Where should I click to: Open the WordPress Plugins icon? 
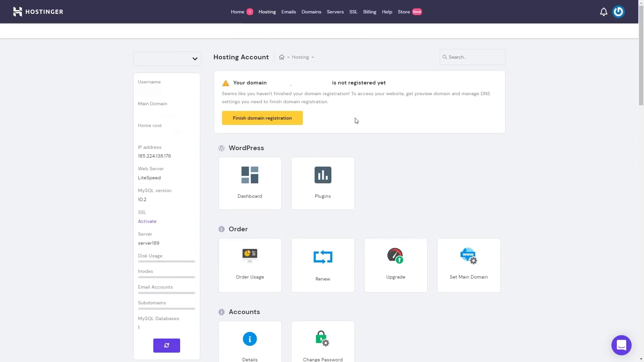(322, 183)
